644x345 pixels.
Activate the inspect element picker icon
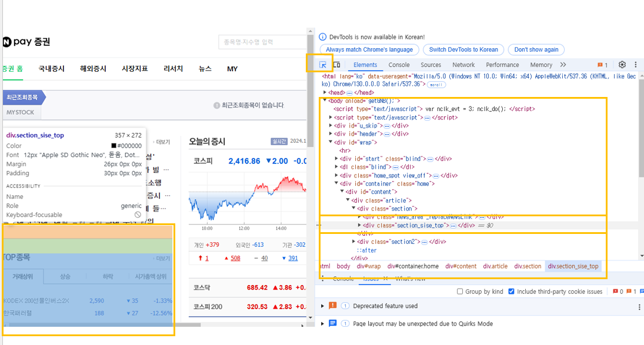(323, 65)
